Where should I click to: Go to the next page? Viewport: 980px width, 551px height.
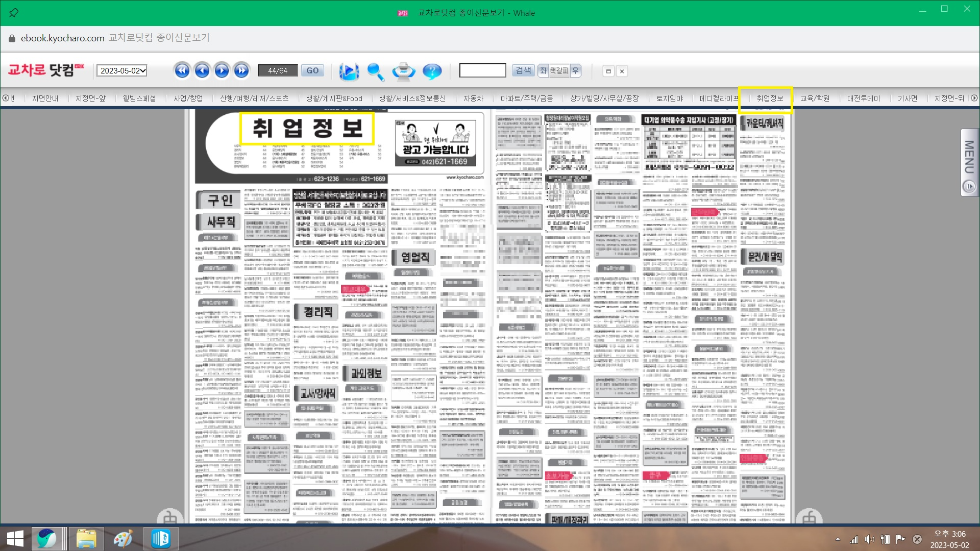click(222, 70)
